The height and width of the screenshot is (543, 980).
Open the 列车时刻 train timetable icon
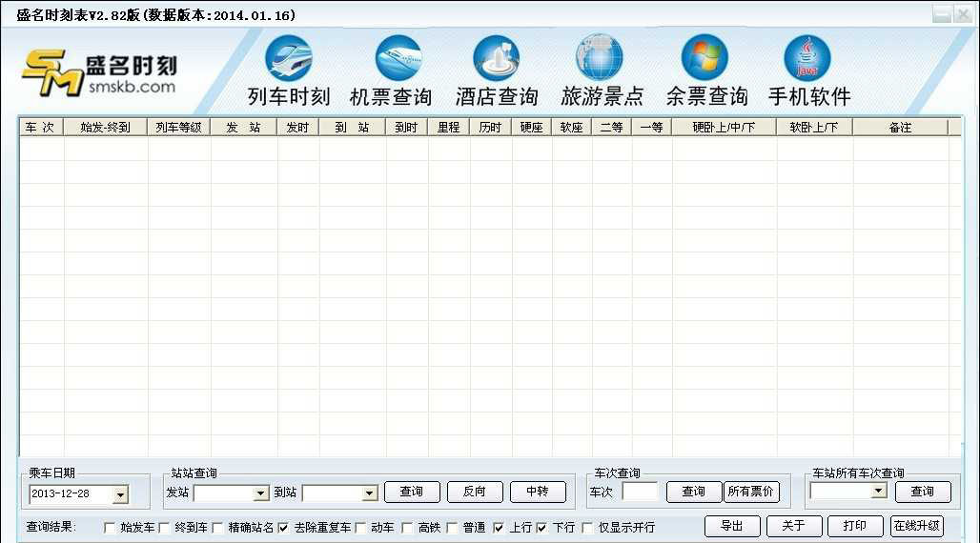tap(288, 59)
